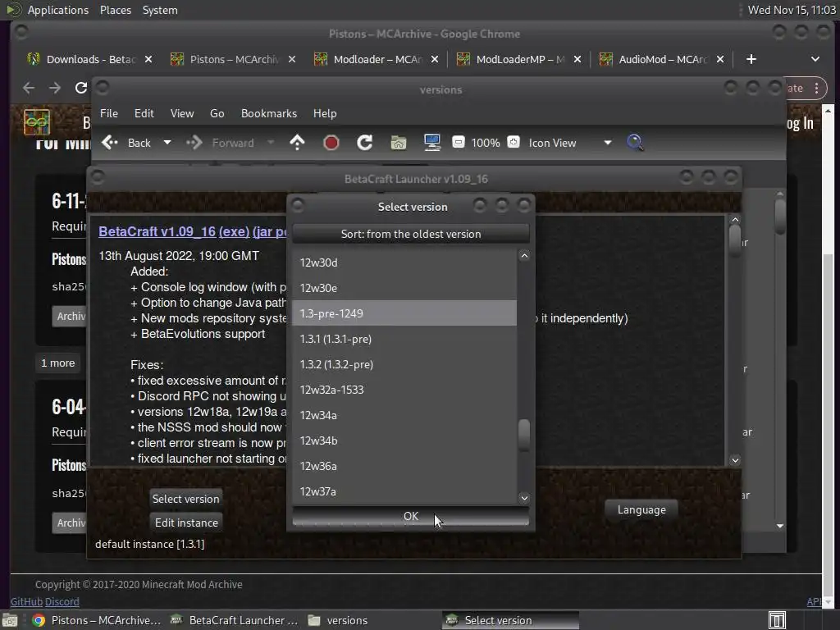Open Language button in BetaCraft Launcher
Image resolution: width=840 pixels, height=630 pixels.
[x=641, y=509]
